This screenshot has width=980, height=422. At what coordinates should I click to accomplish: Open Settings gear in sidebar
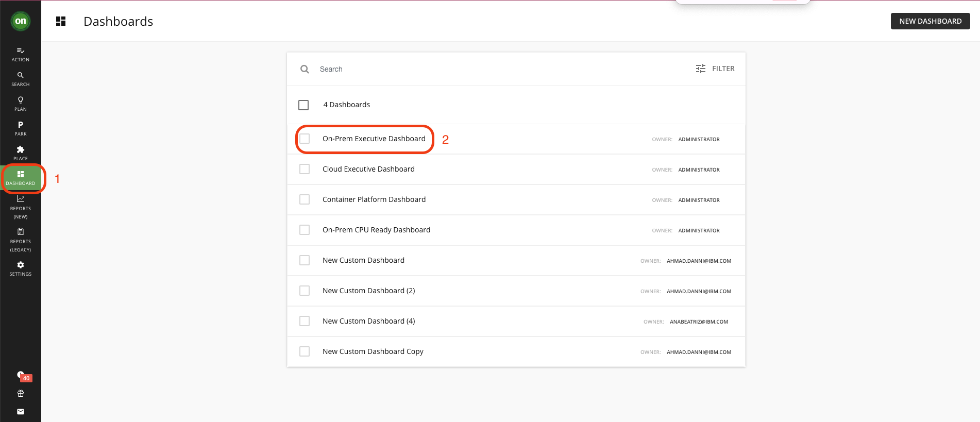(21, 269)
